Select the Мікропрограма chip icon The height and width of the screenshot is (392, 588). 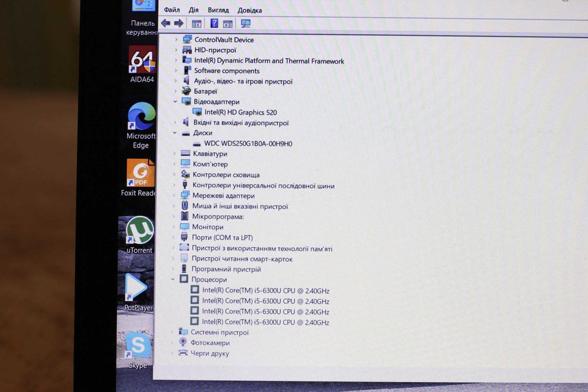coord(185,216)
